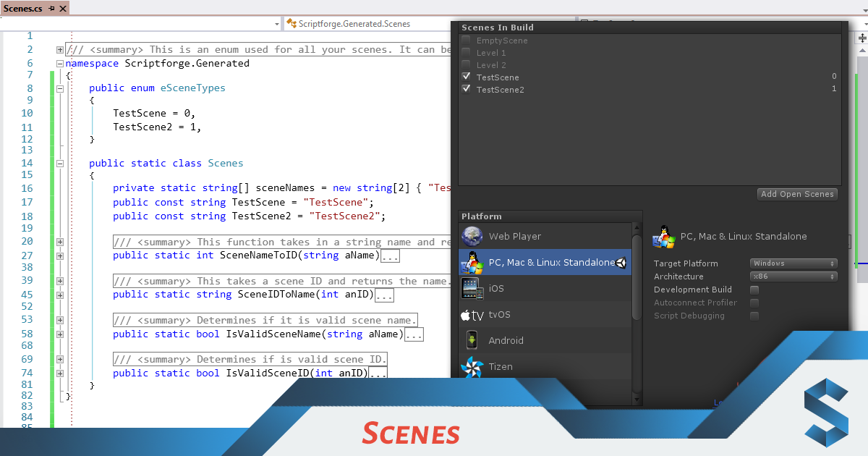Uncheck TestScene2 in Scenes In Build

[467, 89]
